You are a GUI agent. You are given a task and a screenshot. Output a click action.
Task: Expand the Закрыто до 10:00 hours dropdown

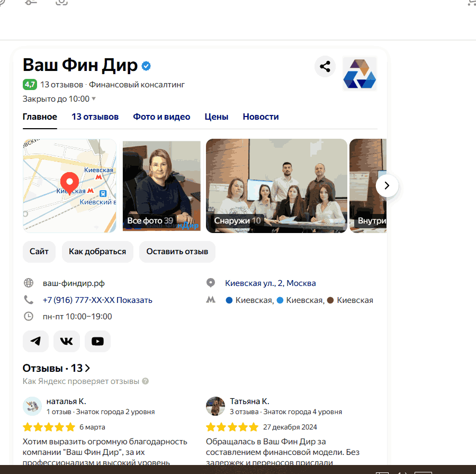pos(59,99)
